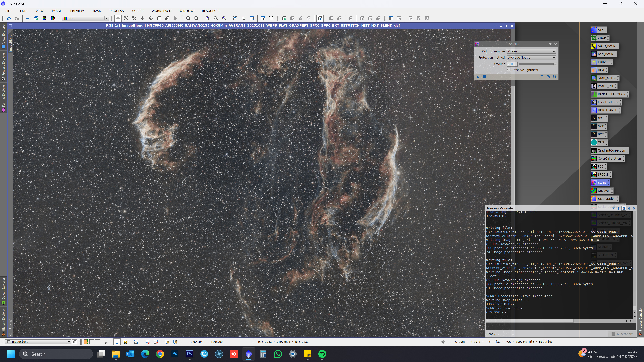
Task: Expand the RGB channel selector dropdown
Action: tap(106, 18)
